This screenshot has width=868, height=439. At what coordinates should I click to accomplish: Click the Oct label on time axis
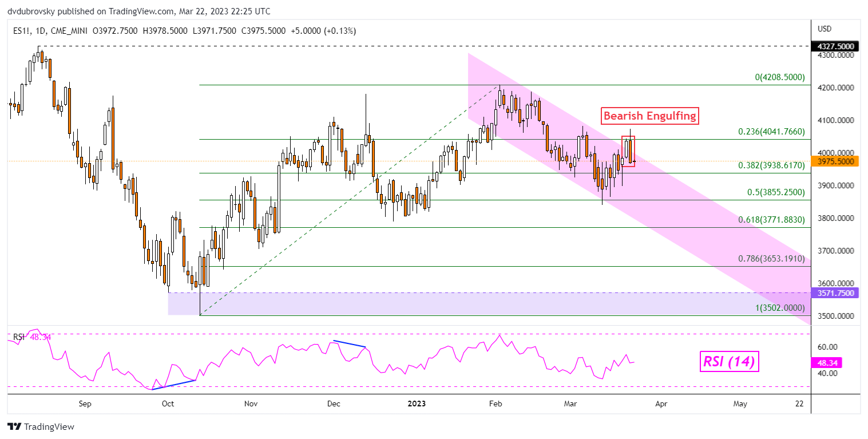168,404
